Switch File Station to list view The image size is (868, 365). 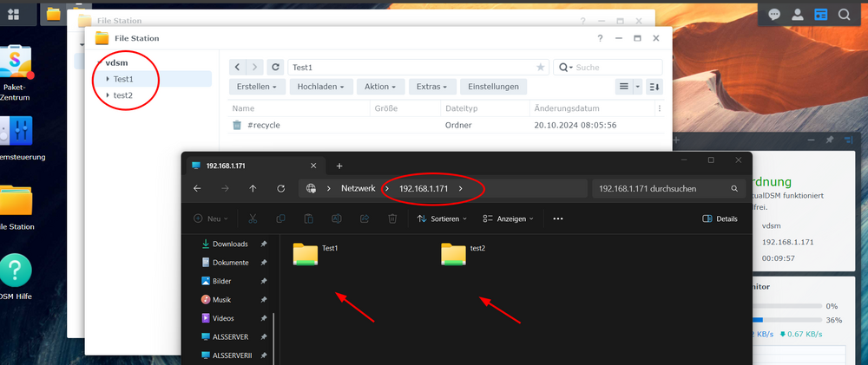pos(624,87)
